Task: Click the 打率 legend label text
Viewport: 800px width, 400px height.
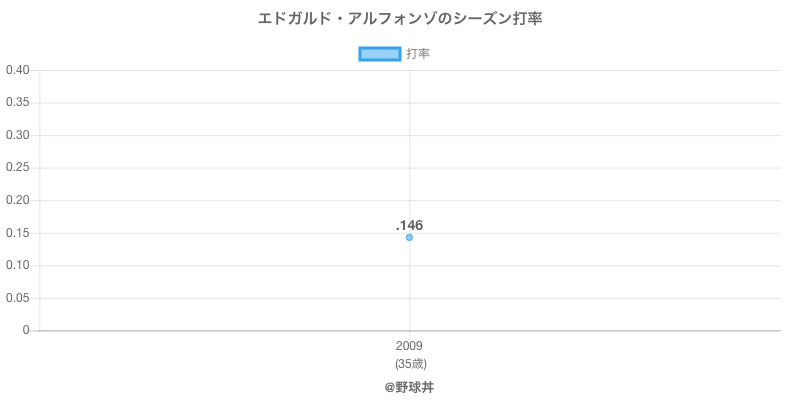Action: (418, 54)
